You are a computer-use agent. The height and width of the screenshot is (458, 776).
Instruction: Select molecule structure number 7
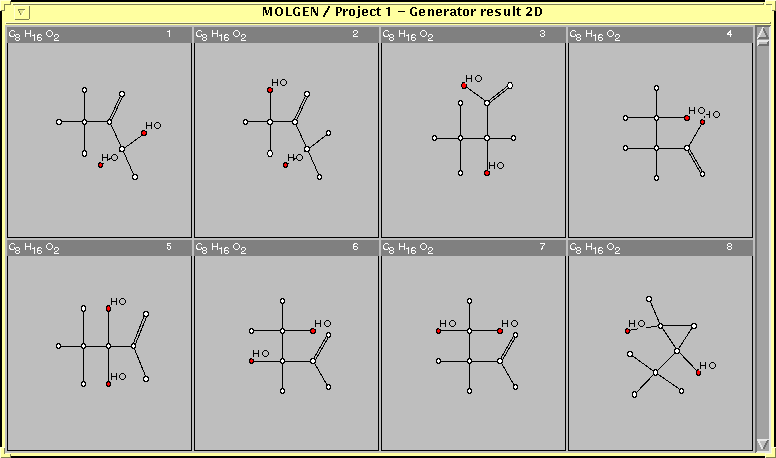pos(474,353)
